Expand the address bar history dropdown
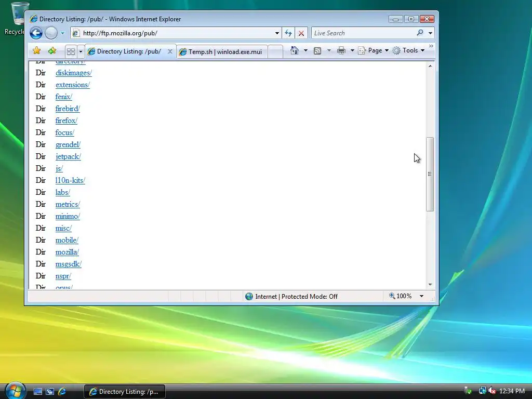Screen dimensions: 532x399 [277, 33]
